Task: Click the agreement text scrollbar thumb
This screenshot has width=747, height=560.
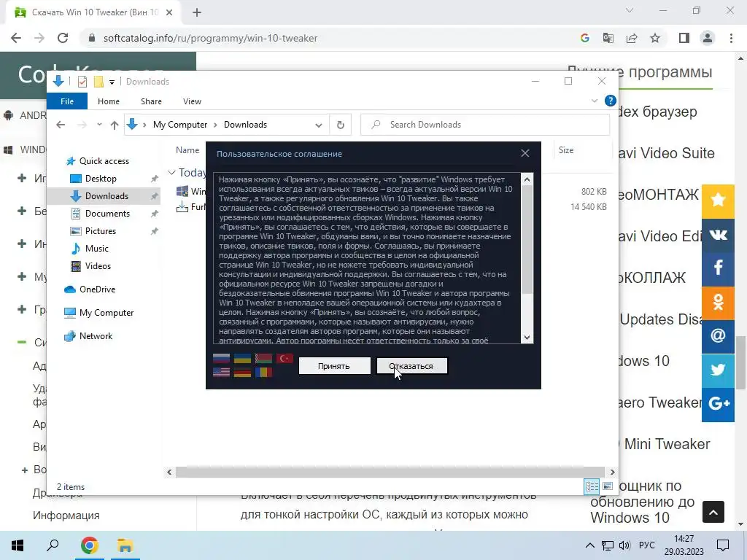Action: click(x=527, y=239)
